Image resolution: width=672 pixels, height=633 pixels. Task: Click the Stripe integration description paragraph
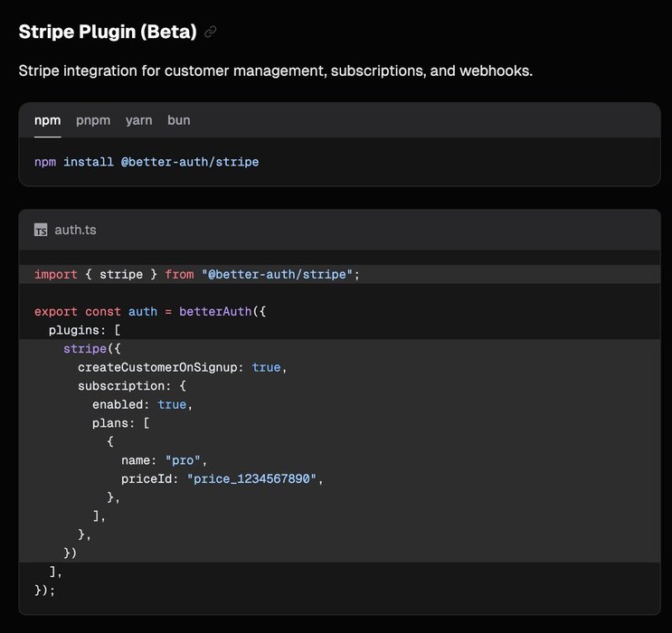pos(276,71)
